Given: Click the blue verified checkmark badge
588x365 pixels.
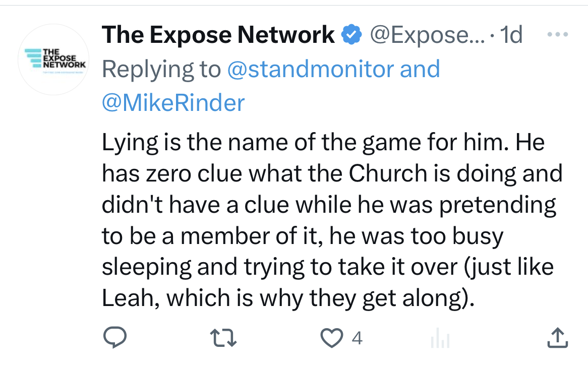Looking at the screenshot, I should pyautogui.click(x=351, y=35).
